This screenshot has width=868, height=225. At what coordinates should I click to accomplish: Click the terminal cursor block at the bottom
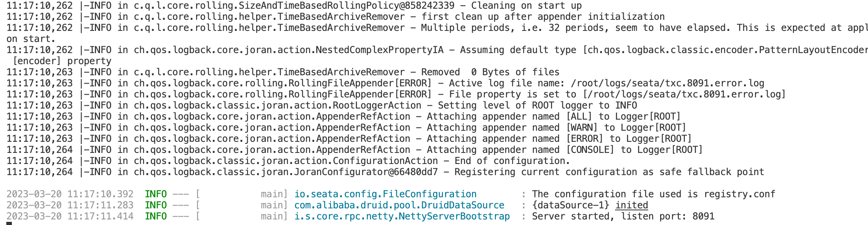[x=9, y=223]
